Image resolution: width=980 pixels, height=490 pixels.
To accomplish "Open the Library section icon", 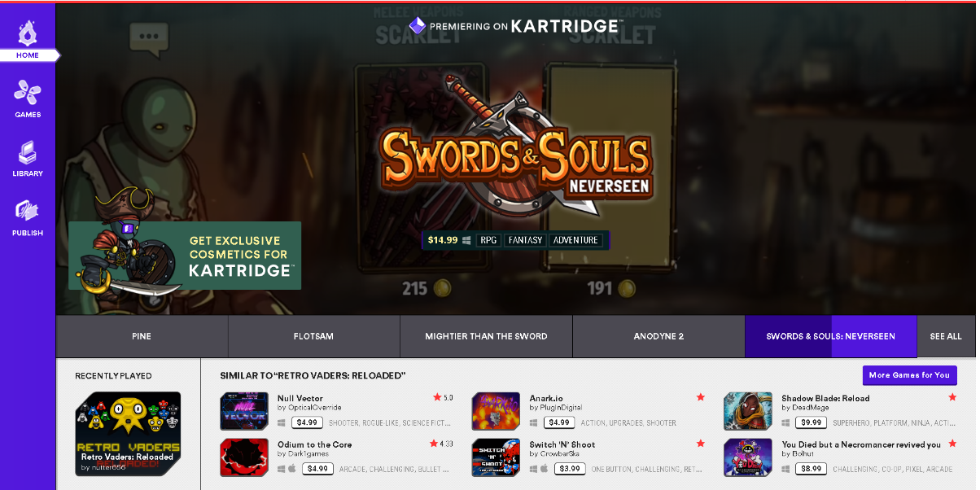I will coord(28,151).
